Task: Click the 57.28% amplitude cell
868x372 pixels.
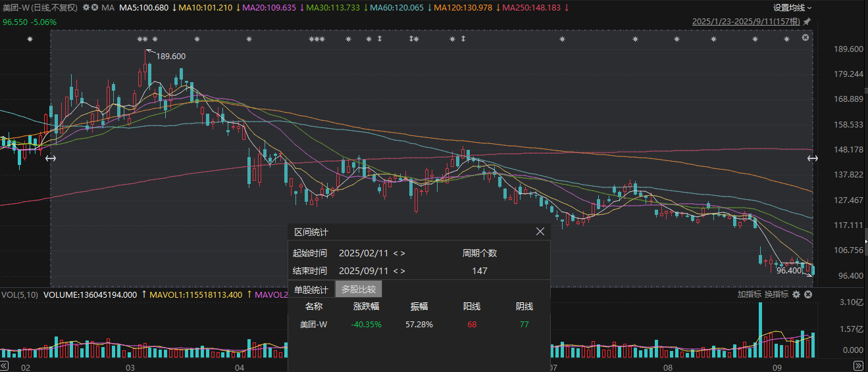Action: click(x=419, y=324)
